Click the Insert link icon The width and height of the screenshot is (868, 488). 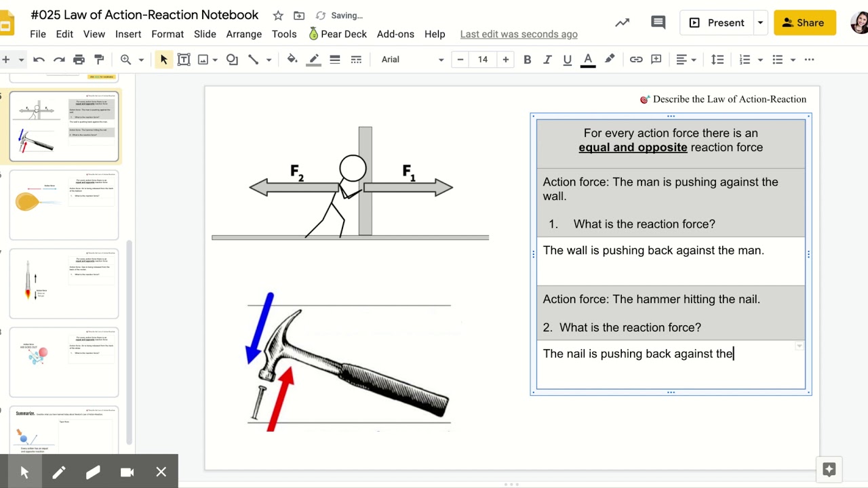[x=636, y=60]
